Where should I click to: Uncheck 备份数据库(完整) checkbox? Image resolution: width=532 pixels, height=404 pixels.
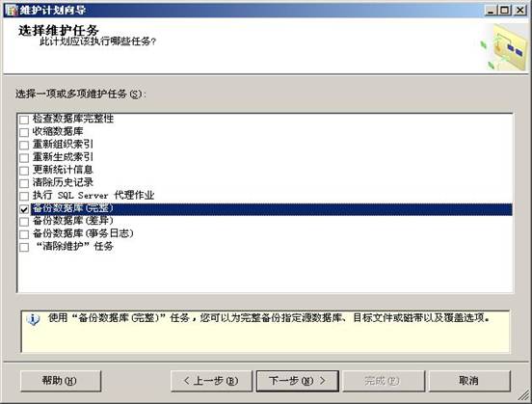[x=24, y=209]
